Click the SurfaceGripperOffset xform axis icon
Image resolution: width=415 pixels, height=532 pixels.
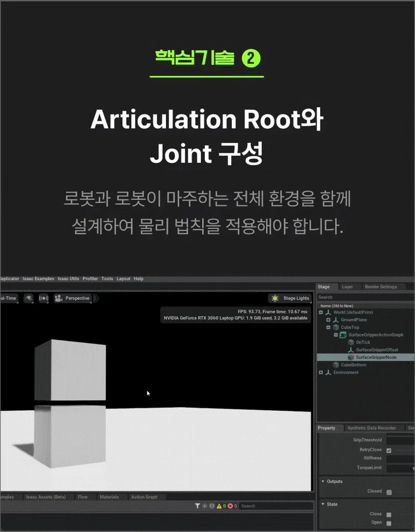(x=351, y=350)
